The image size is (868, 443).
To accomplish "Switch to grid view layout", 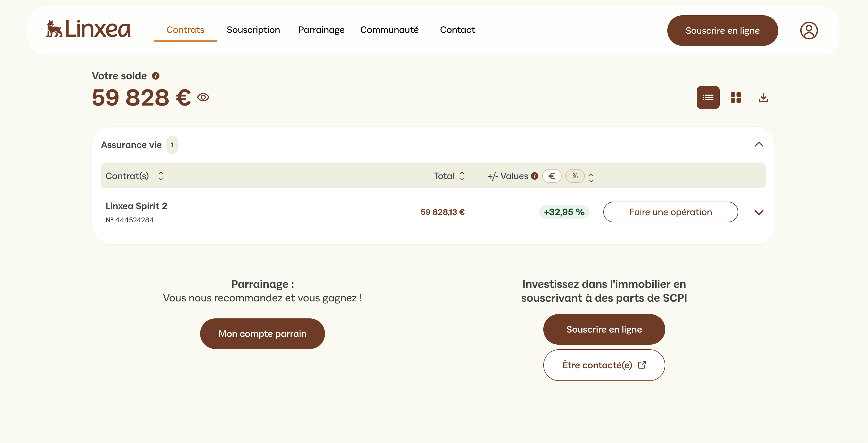I will [x=736, y=97].
